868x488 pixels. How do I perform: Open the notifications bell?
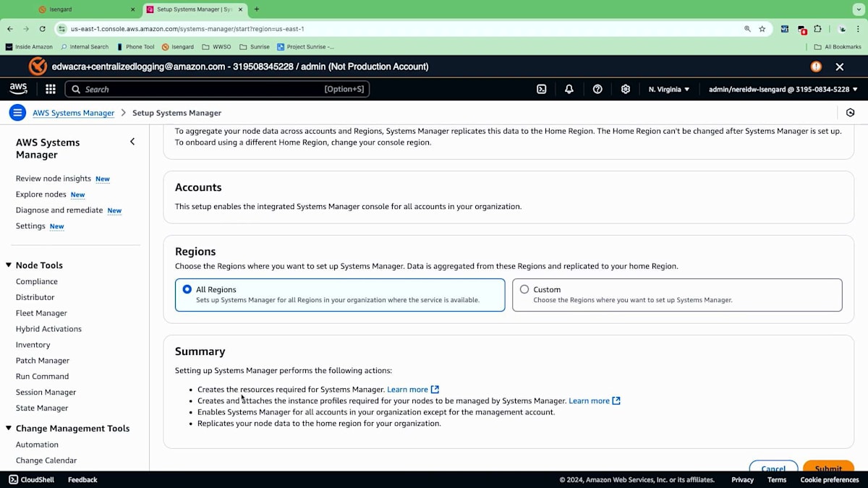click(x=569, y=89)
